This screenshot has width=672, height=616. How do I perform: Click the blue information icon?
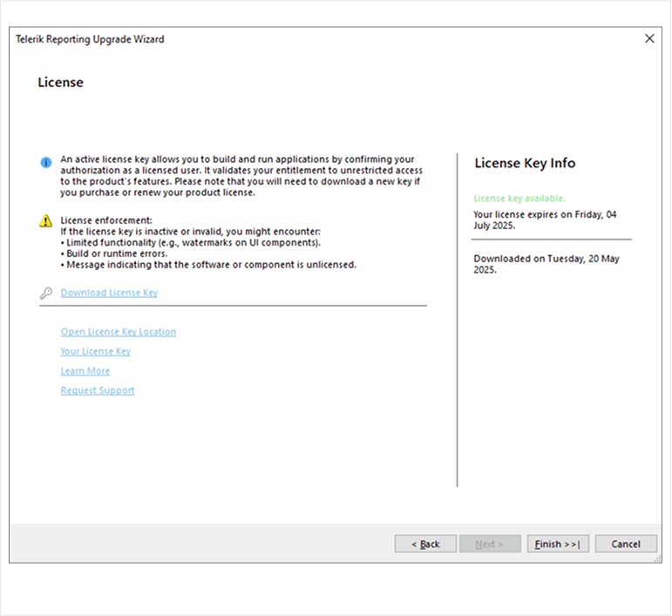click(46, 163)
